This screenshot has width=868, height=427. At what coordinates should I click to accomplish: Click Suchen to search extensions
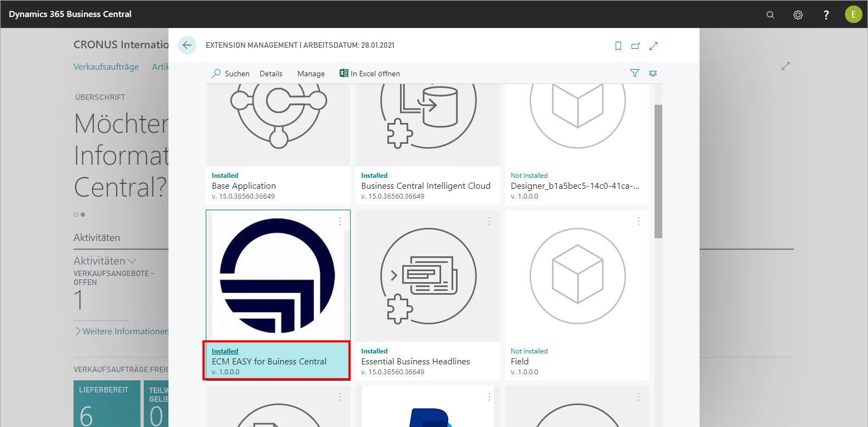click(231, 74)
